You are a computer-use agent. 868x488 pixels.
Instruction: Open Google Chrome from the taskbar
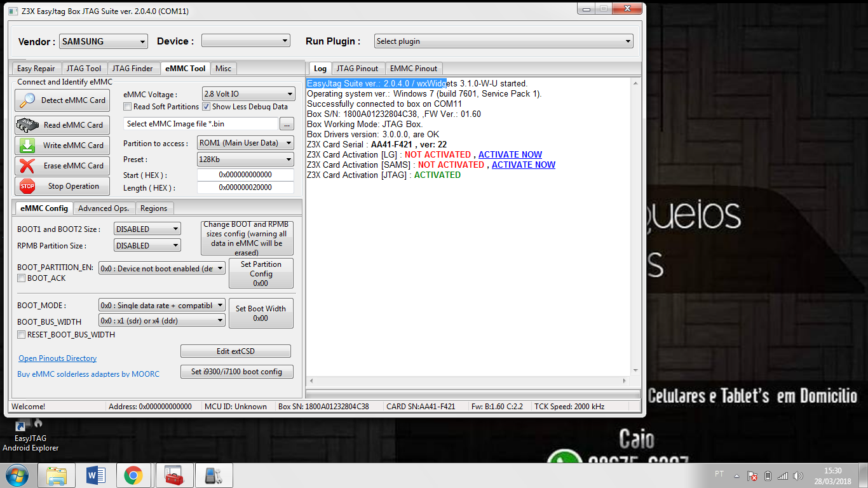pyautogui.click(x=133, y=475)
